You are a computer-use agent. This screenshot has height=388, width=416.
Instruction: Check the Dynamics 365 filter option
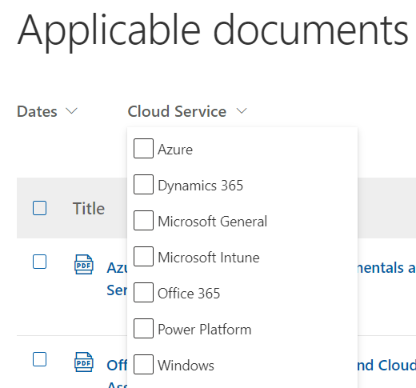click(x=143, y=184)
